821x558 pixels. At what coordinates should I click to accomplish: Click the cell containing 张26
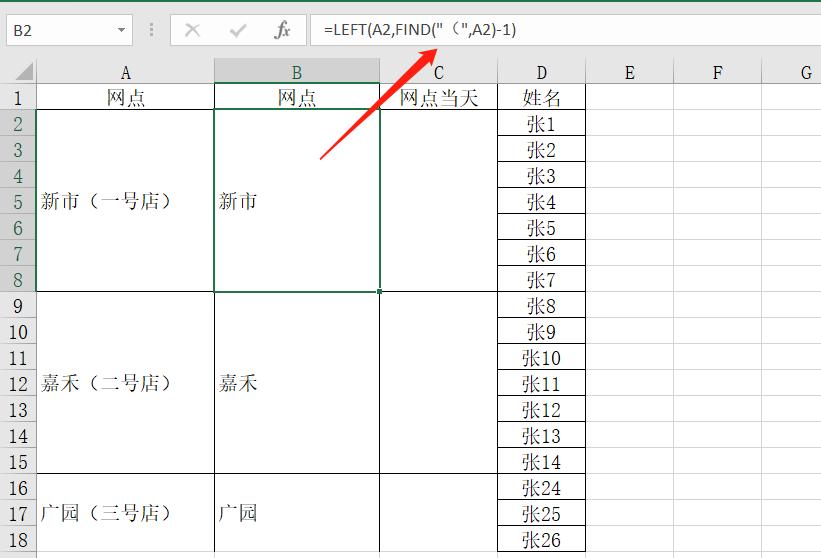541,539
